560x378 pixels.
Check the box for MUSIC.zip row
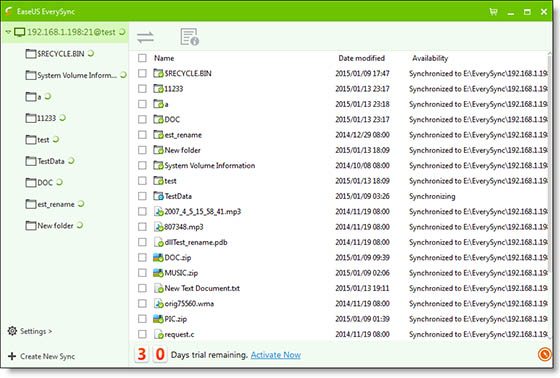coord(142,273)
